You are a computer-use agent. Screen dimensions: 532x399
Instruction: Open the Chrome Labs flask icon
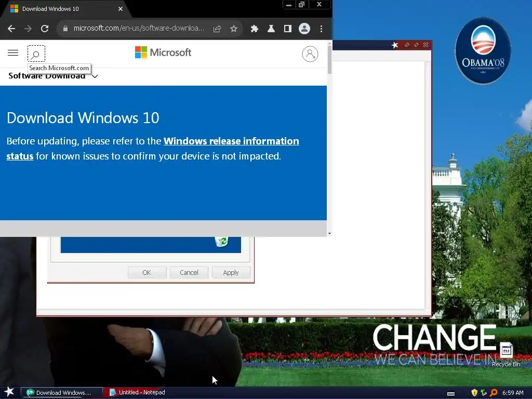pos(271,29)
